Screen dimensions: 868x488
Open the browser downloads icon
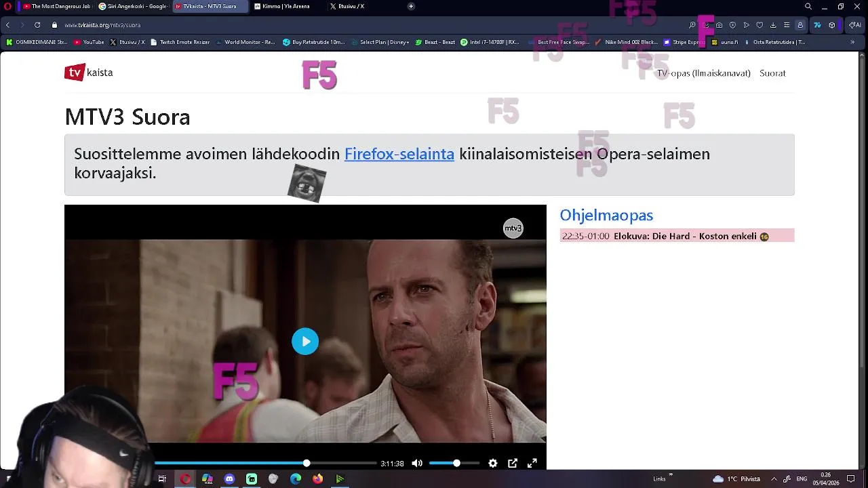click(x=773, y=25)
